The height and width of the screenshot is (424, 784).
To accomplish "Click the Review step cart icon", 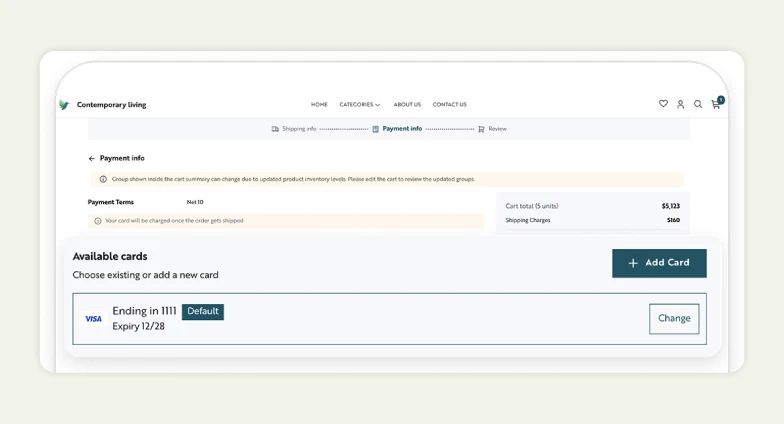I will 481,129.
